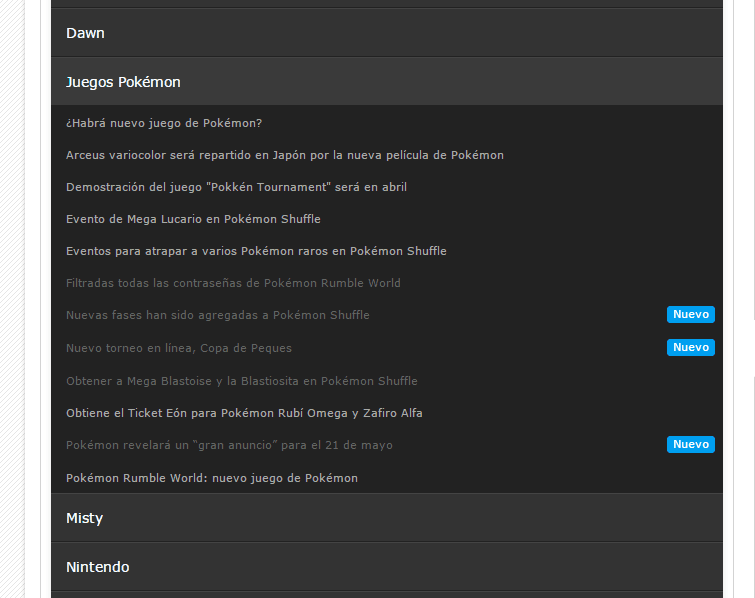This screenshot has width=755, height=598.
Task: Open the Mega Lucario event article
Action: pyautogui.click(x=193, y=219)
